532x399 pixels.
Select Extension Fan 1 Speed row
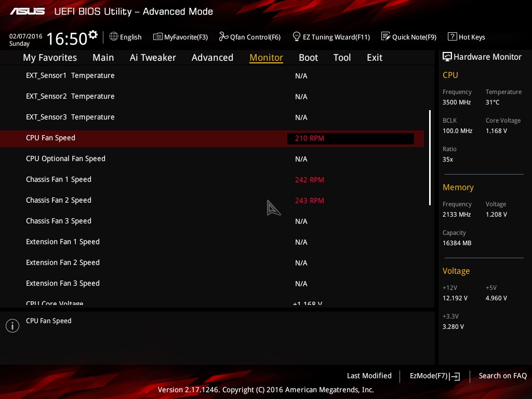point(212,242)
